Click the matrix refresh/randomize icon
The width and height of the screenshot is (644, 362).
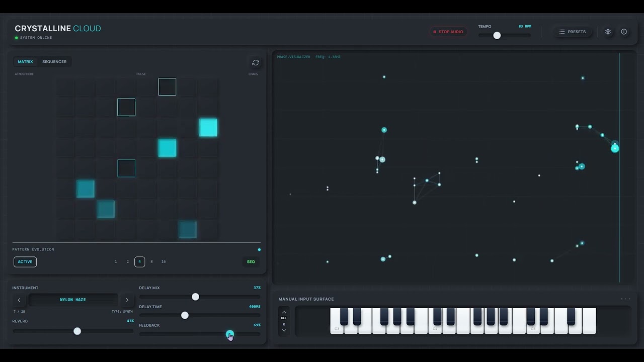[x=256, y=62]
